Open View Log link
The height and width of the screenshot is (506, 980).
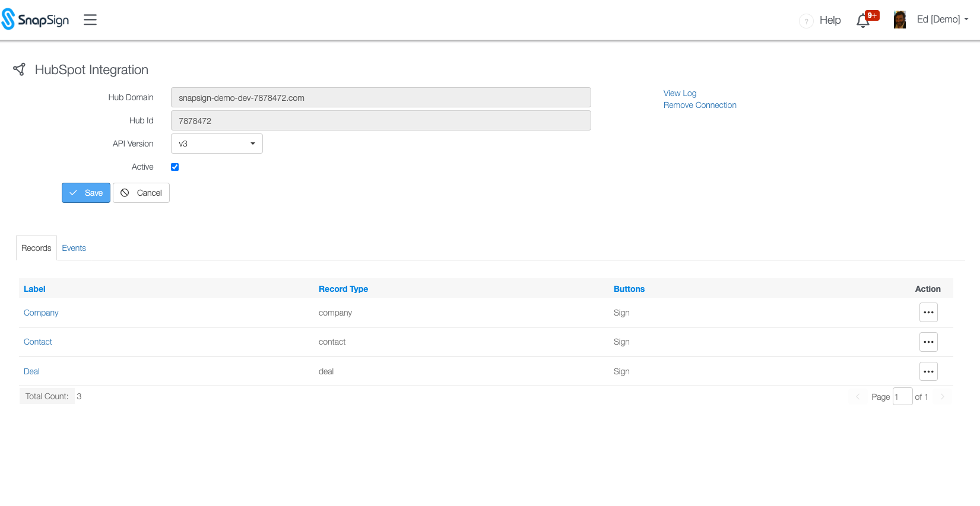coord(680,93)
